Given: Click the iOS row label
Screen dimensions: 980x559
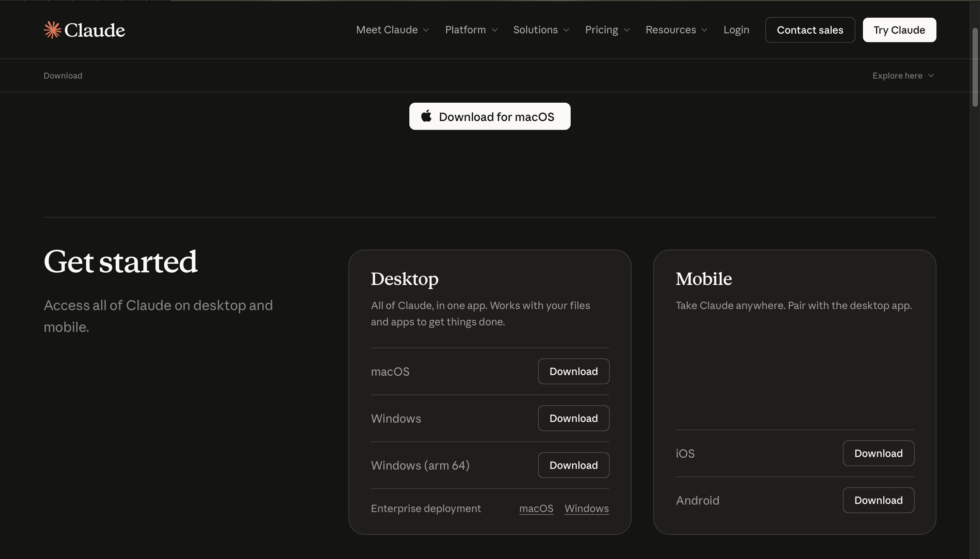Looking at the screenshot, I should click(685, 453).
